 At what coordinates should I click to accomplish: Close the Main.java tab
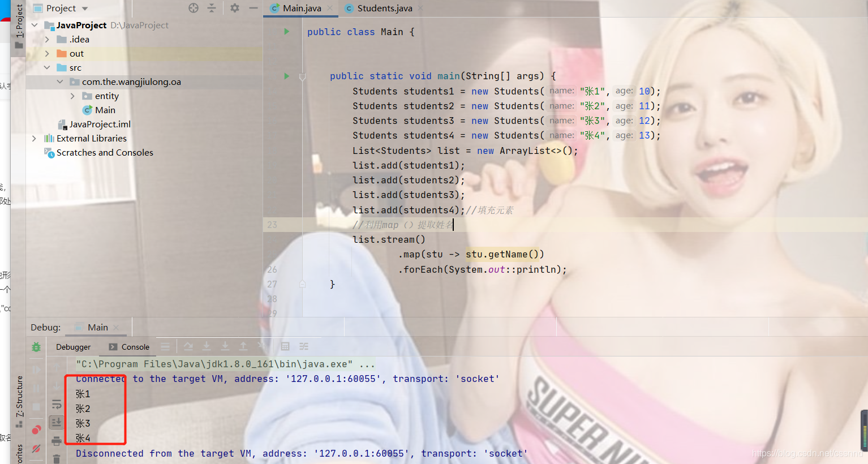[330, 8]
